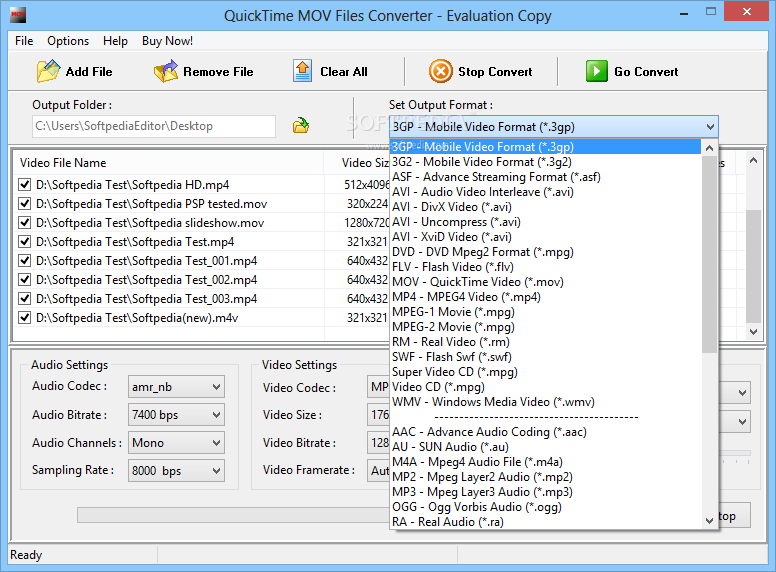Click the Buy Now! menu item
This screenshot has width=776, height=572.
coord(167,41)
